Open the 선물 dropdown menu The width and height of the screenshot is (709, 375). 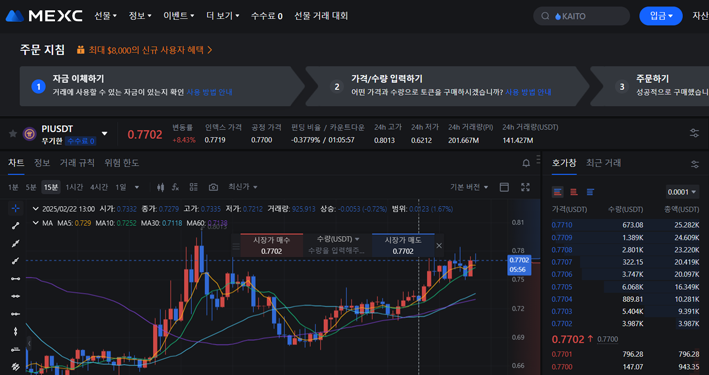105,16
